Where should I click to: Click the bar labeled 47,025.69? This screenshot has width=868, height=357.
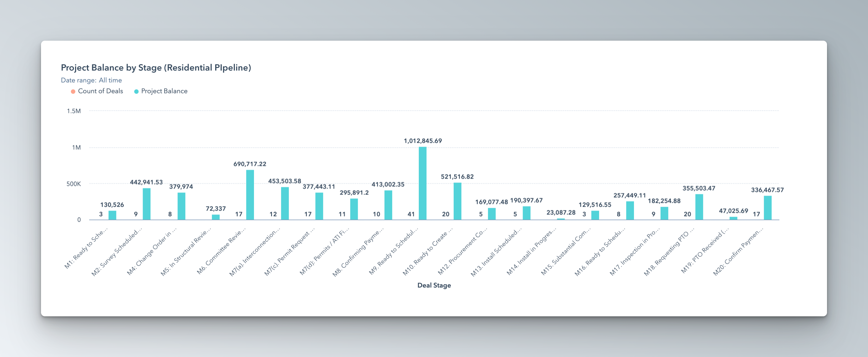pos(733,218)
